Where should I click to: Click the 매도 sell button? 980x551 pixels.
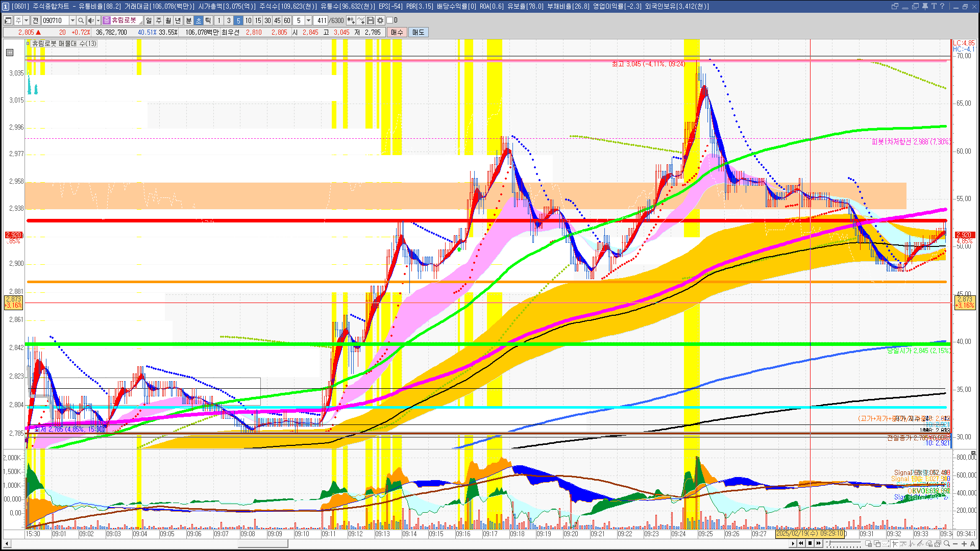coord(419,32)
